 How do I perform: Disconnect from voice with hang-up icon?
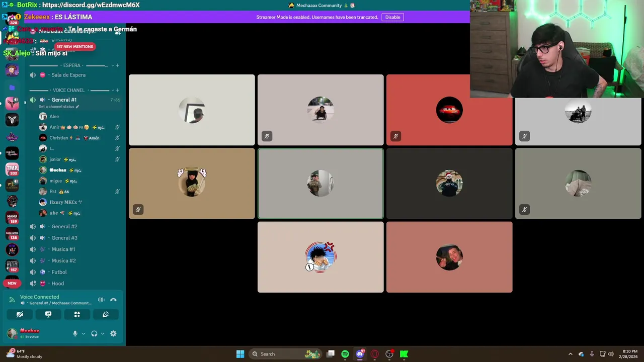113,300
